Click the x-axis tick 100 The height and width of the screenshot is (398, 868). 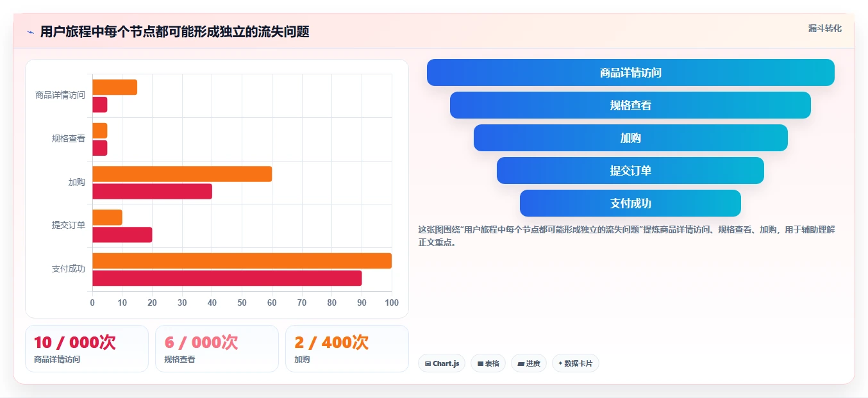pos(392,303)
